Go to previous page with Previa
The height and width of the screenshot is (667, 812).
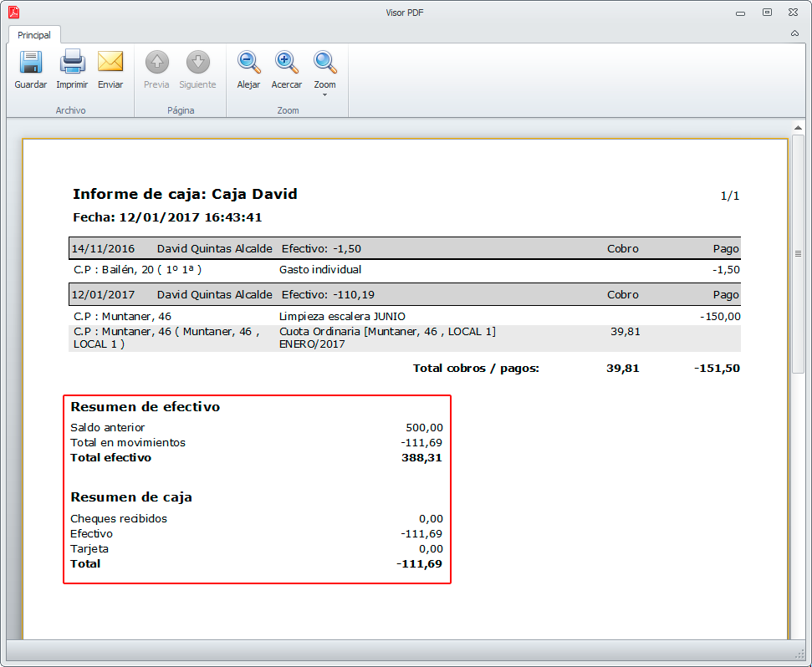pyautogui.click(x=156, y=63)
